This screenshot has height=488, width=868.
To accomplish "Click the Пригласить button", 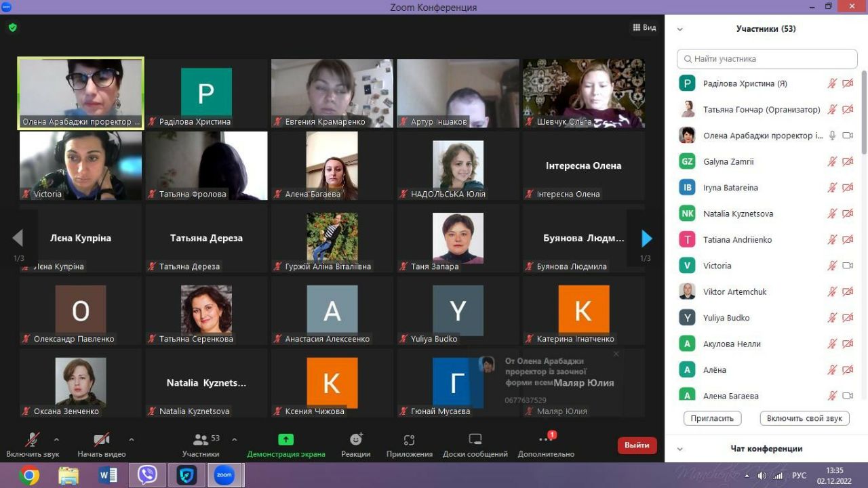I will [x=712, y=418].
